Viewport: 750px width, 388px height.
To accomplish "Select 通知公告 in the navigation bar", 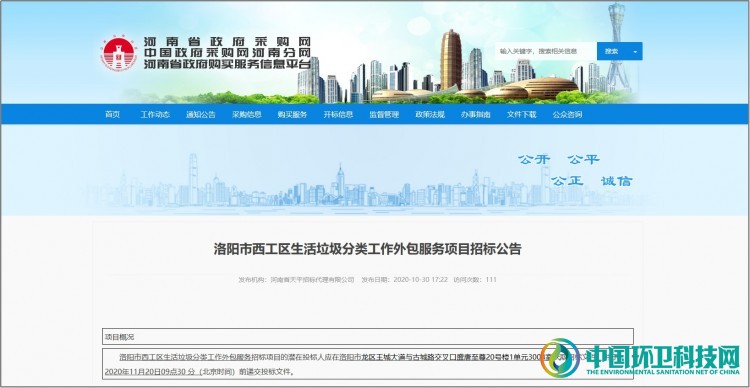I will tap(201, 114).
